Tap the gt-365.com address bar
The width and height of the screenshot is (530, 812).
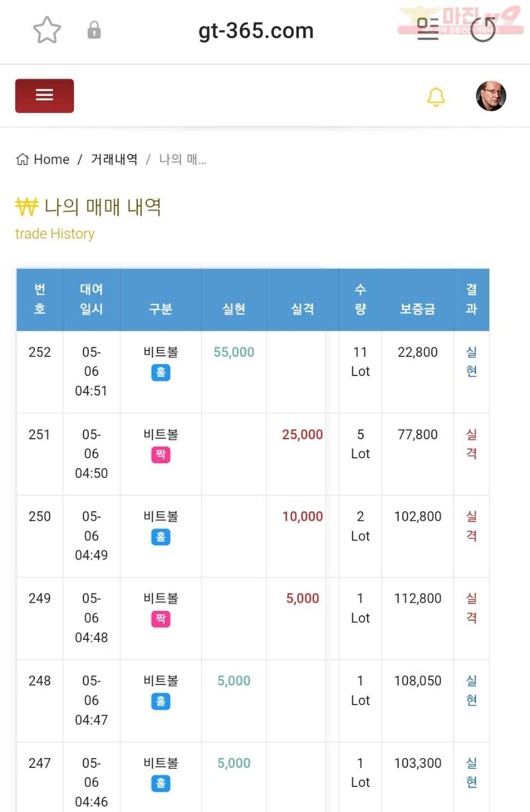256,31
